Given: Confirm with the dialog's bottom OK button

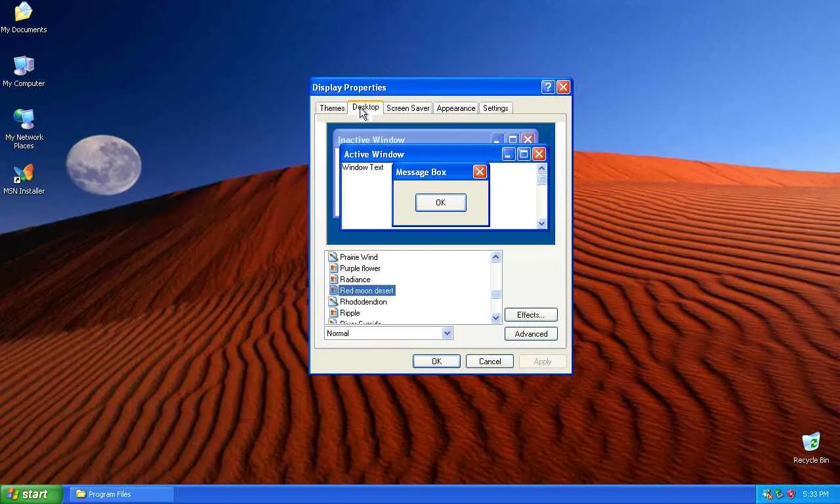Looking at the screenshot, I should (436, 362).
